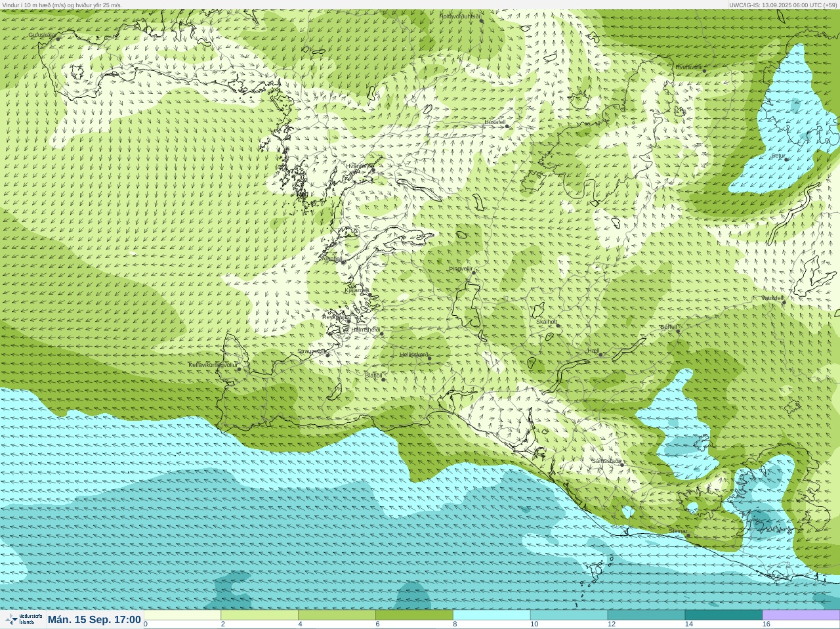Select the 10–12 m/s turquoise legend swatch
Screen dimensions: 840x629
pos(569,615)
